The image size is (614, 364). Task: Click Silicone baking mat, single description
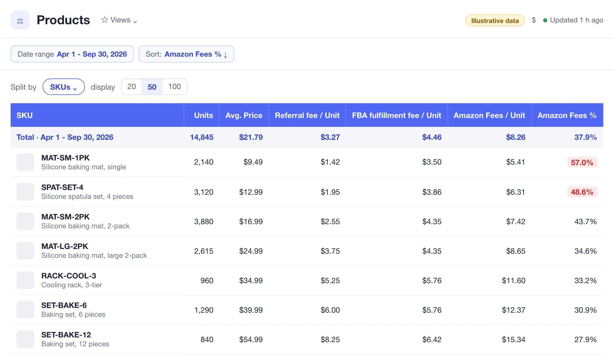84,167
